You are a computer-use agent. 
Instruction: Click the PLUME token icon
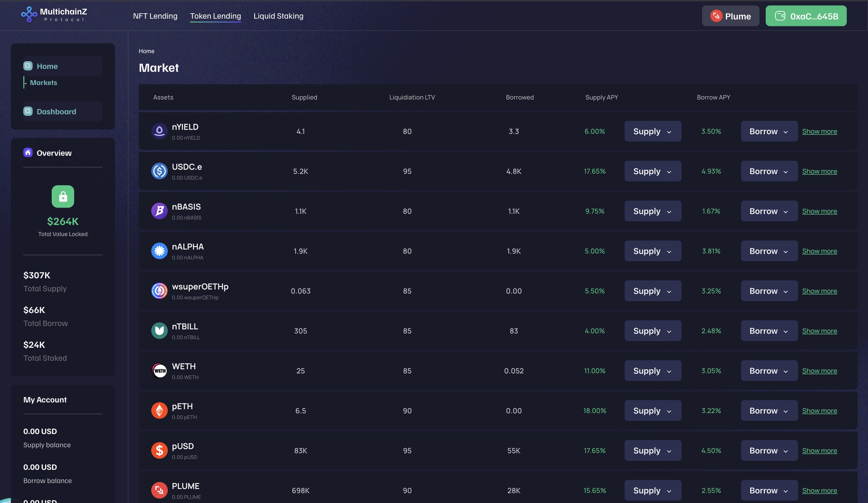159,490
